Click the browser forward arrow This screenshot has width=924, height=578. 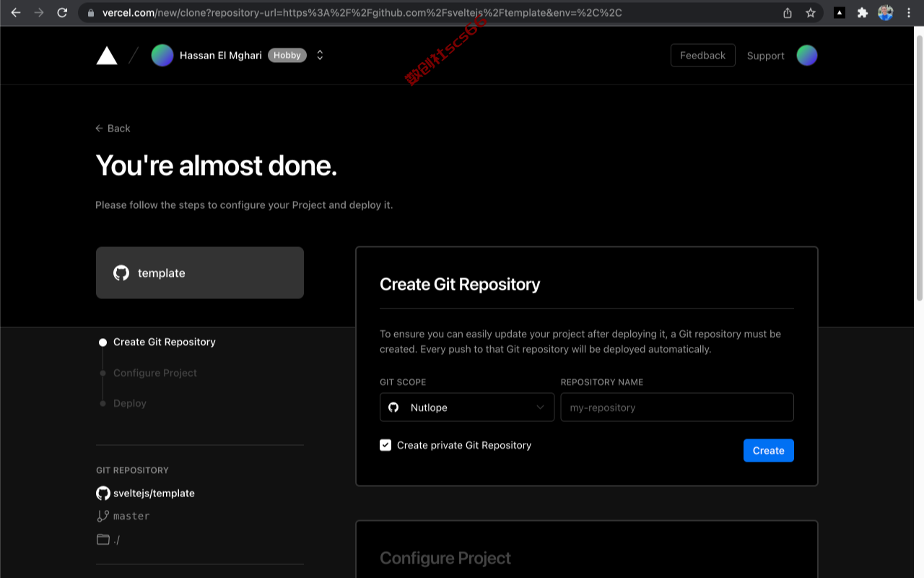click(39, 12)
